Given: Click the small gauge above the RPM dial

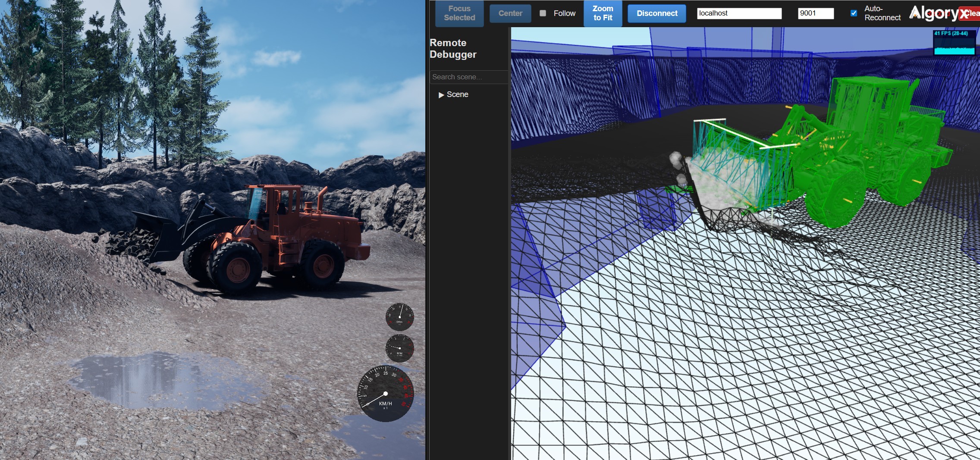Looking at the screenshot, I should coord(399,317).
